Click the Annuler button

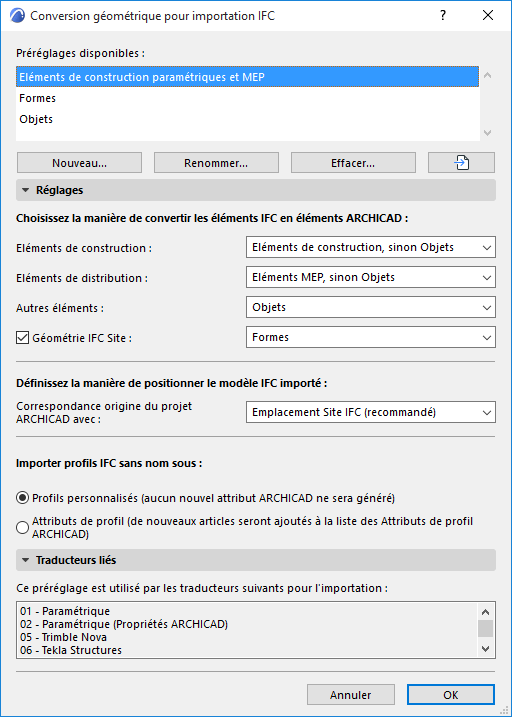coord(351,695)
